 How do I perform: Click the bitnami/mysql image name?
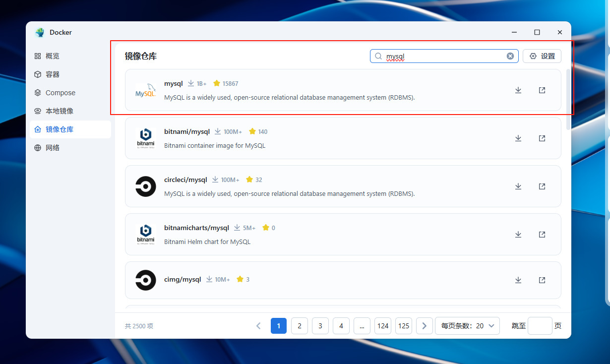[187, 131]
